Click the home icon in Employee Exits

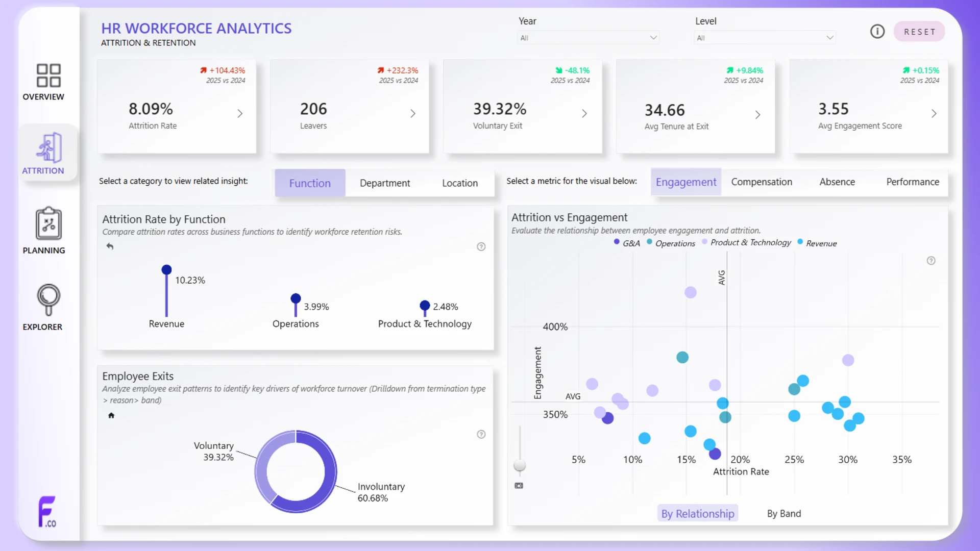pyautogui.click(x=111, y=415)
